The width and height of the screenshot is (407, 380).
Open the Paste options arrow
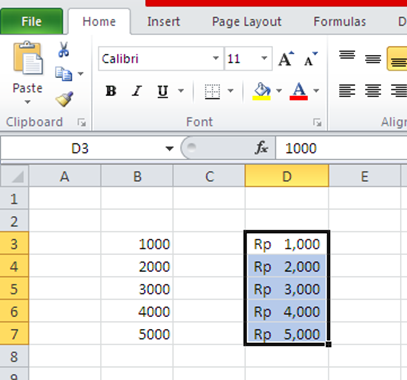point(28,102)
